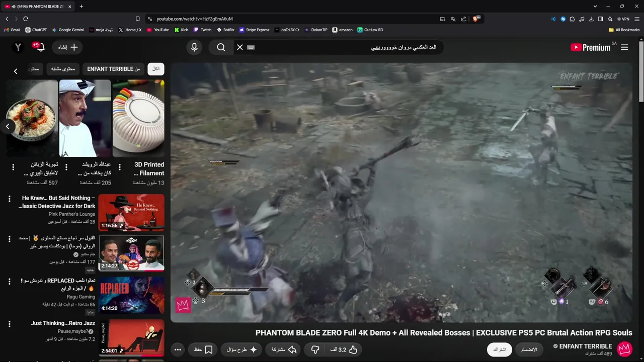Image resolution: width=644 pixels, height=362 pixels.
Task: Open Brave Leo AI sparkle icon
Action: click(x=610, y=19)
